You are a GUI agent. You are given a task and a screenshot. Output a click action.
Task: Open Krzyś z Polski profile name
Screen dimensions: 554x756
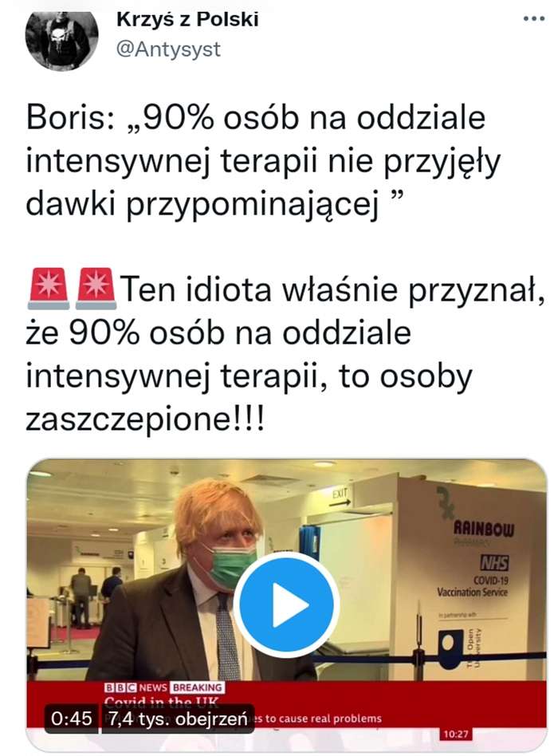(187, 20)
